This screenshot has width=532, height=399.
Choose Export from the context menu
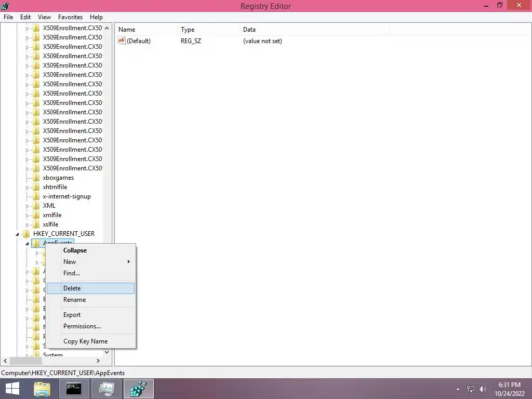click(90, 315)
